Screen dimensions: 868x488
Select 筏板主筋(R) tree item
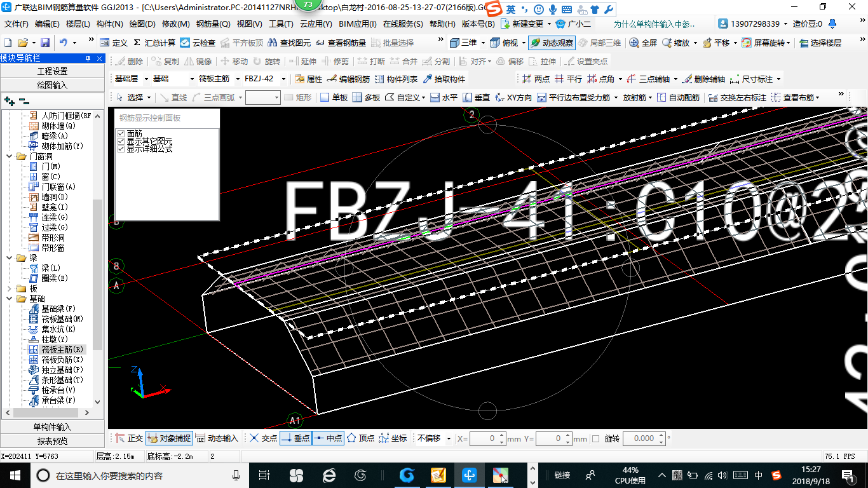tap(62, 349)
